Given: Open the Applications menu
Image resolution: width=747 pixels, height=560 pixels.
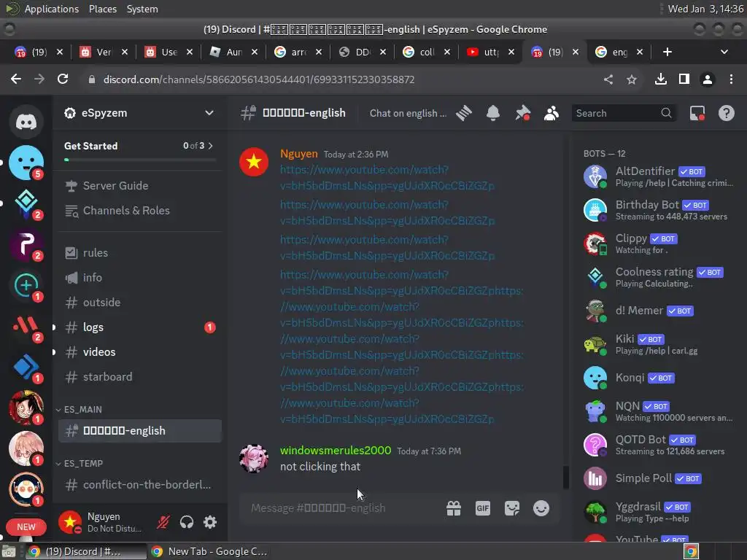Looking at the screenshot, I should [x=52, y=9].
